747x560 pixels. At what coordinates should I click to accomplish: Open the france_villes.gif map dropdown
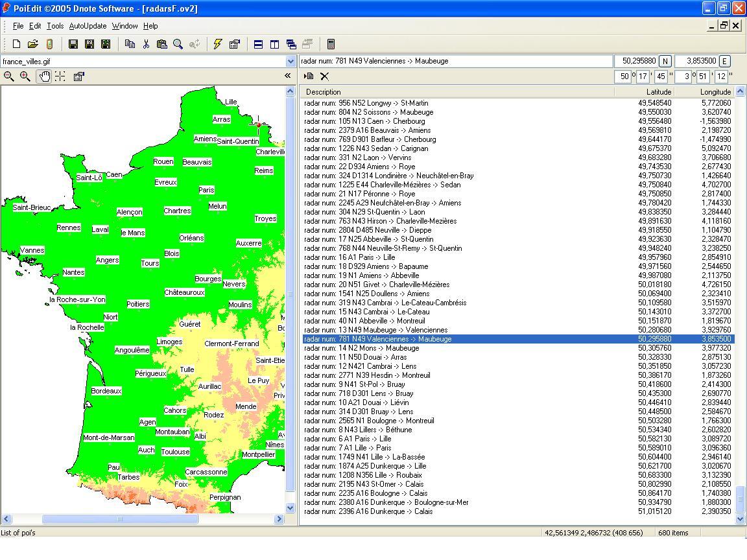coord(290,62)
